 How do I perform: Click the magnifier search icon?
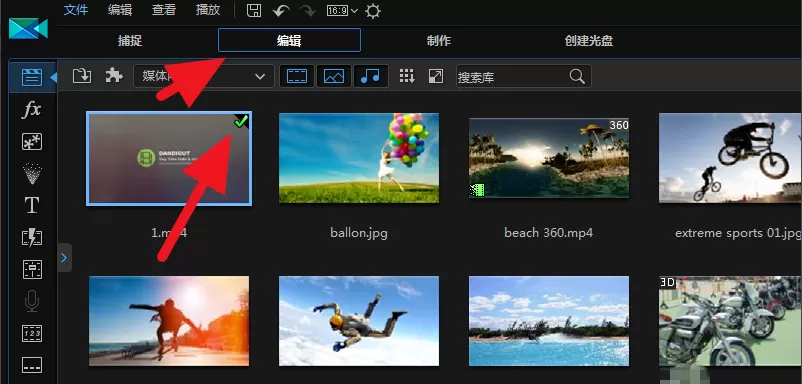pos(577,77)
